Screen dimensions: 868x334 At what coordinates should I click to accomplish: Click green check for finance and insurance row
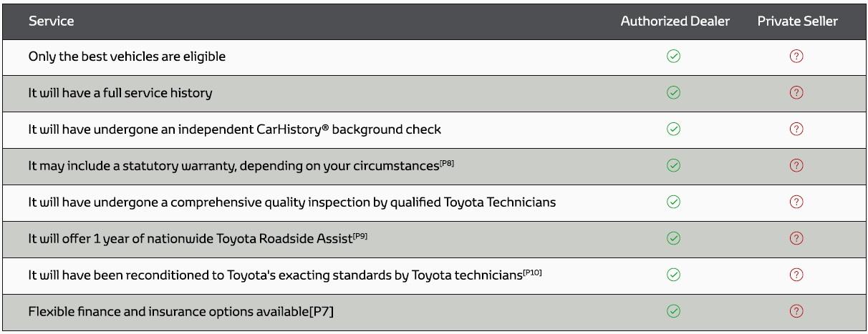point(673,311)
